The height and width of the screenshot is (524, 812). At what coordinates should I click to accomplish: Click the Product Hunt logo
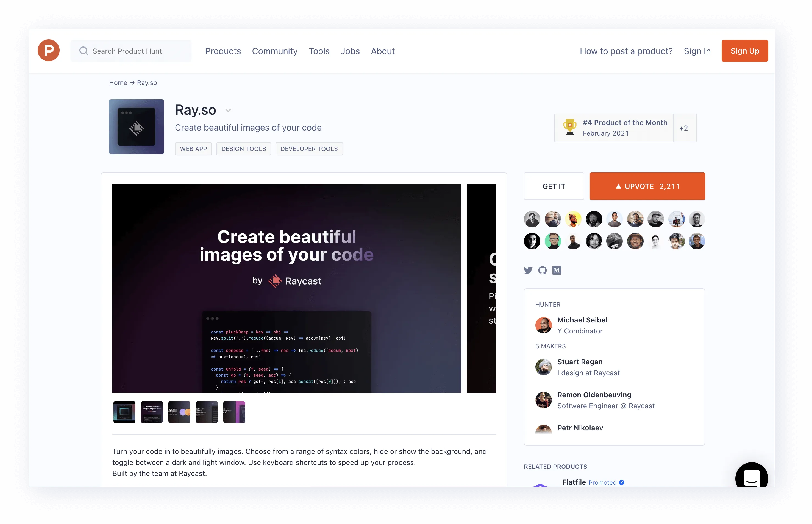click(x=49, y=50)
